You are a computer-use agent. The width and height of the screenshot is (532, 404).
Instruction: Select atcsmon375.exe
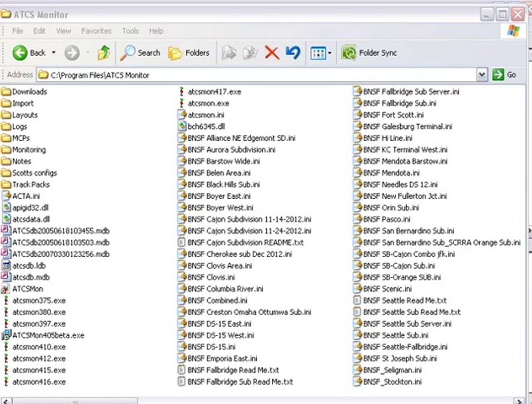click(x=34, y=300)
